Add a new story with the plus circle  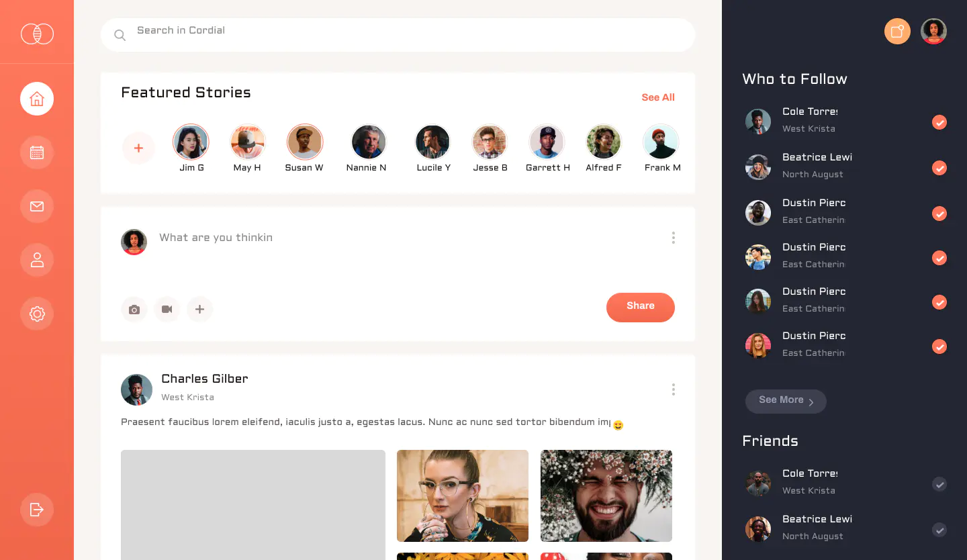[x=138, y=148]
